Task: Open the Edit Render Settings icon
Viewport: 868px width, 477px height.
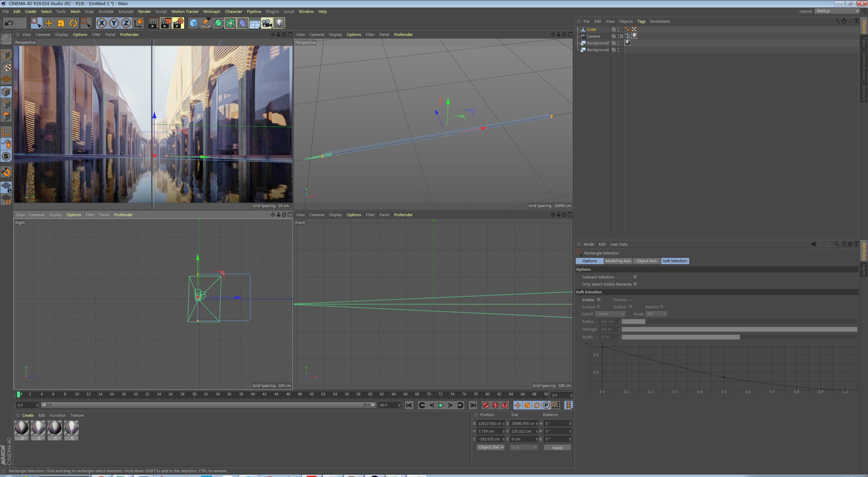Action: [178, 23]
